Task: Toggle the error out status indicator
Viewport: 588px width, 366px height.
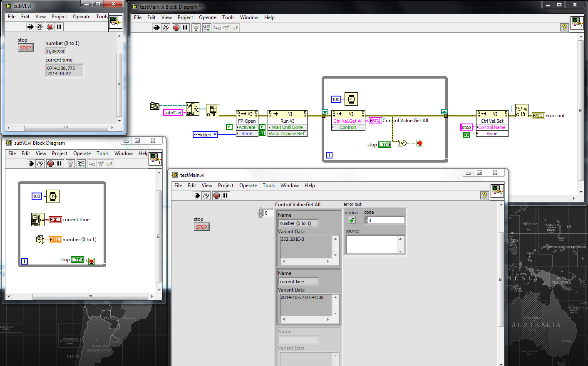Action: coord(352,220)
